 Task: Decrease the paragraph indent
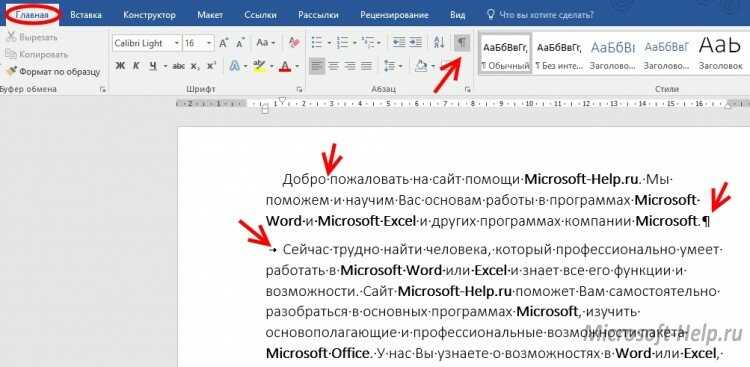(399, 43)
